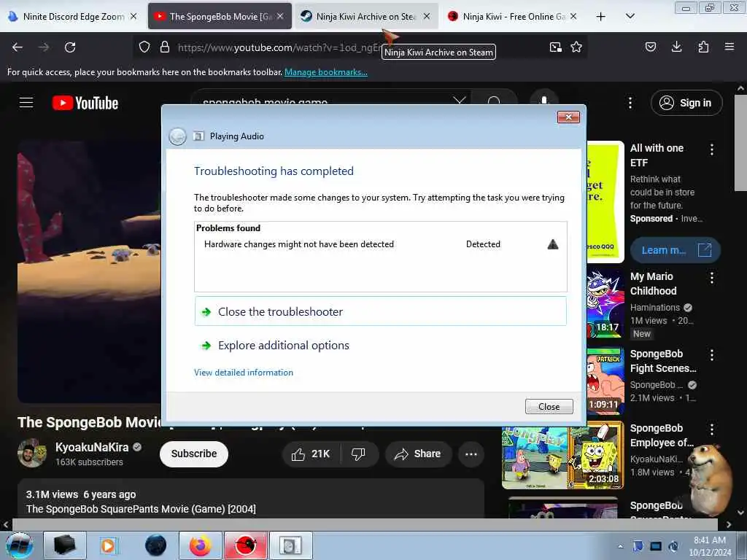
Task: Open more actions ellipsis under video
Action: tap(471, 454)
